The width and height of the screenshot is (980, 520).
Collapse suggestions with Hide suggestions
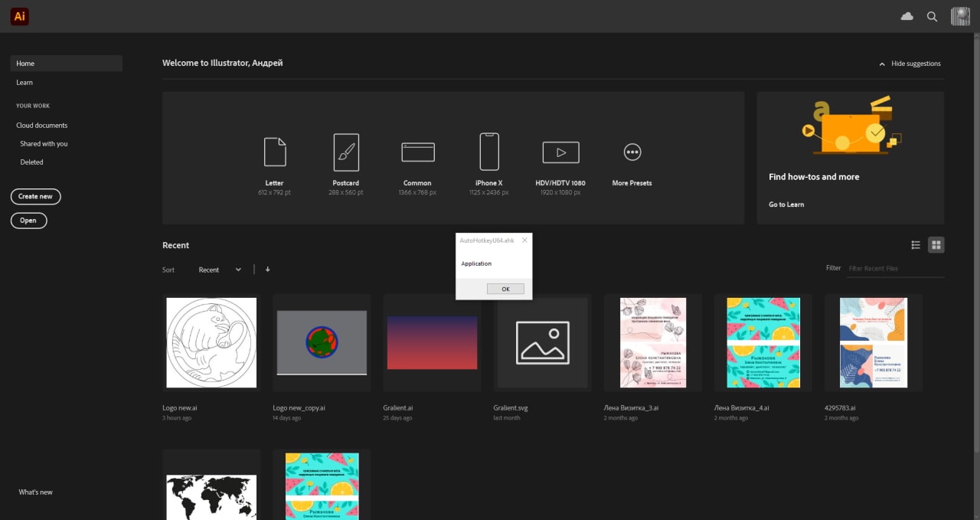(x=910, y=64)
